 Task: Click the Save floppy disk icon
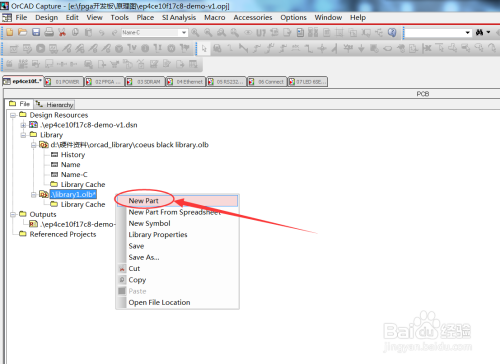tap(36, 32)
